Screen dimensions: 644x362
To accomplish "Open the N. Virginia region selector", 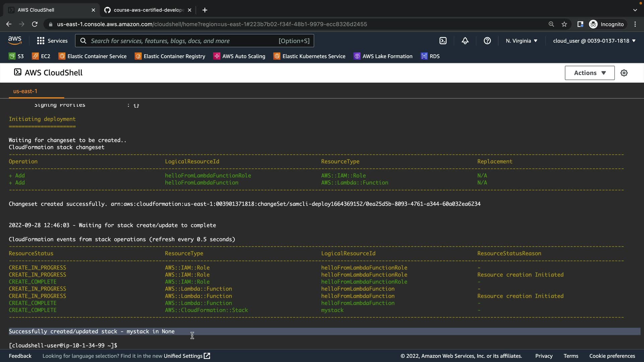I will click(521, 41).
